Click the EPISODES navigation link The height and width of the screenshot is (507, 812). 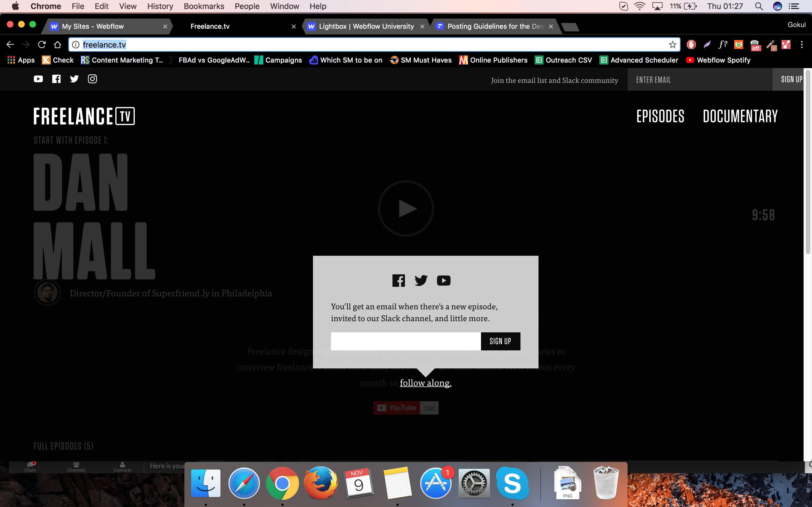point(660,116)
